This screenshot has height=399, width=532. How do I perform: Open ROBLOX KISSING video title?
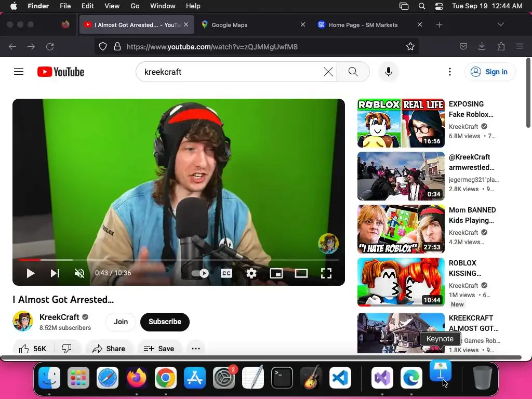pyautogui.click(x=465, y=268)
